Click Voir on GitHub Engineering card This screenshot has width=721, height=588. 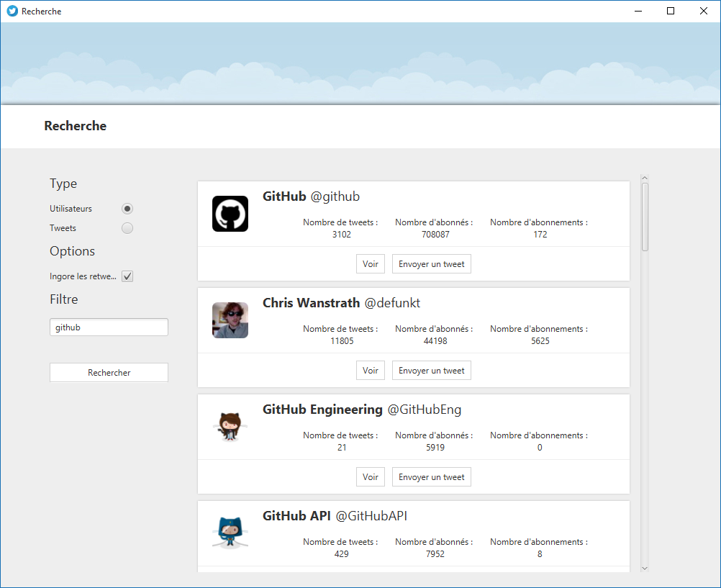click(x=371, y=477)
